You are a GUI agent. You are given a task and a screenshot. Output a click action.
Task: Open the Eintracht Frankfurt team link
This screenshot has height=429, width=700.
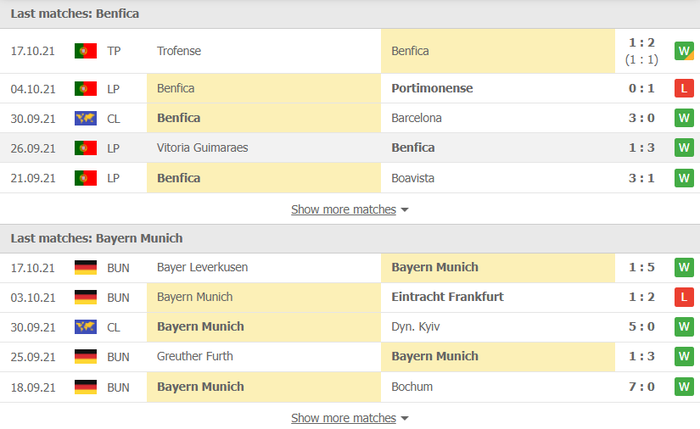tap(447, 297)
